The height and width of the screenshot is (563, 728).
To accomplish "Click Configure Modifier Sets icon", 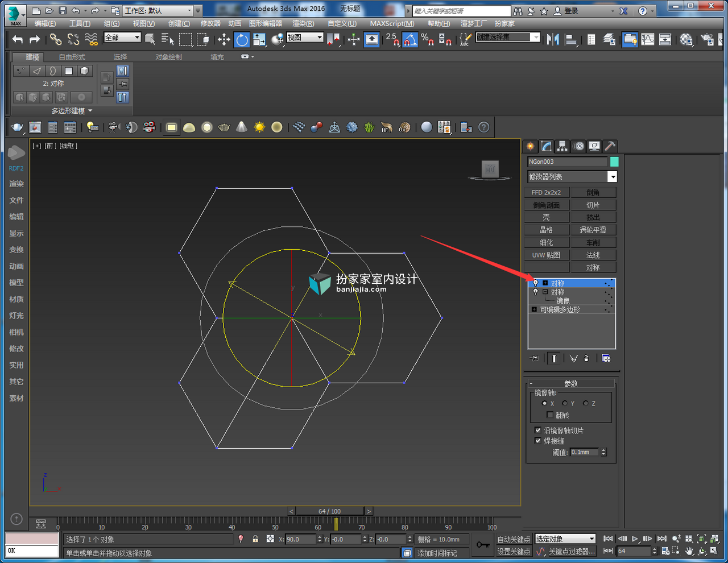I will pyautogui.click(x=606, y=358).
